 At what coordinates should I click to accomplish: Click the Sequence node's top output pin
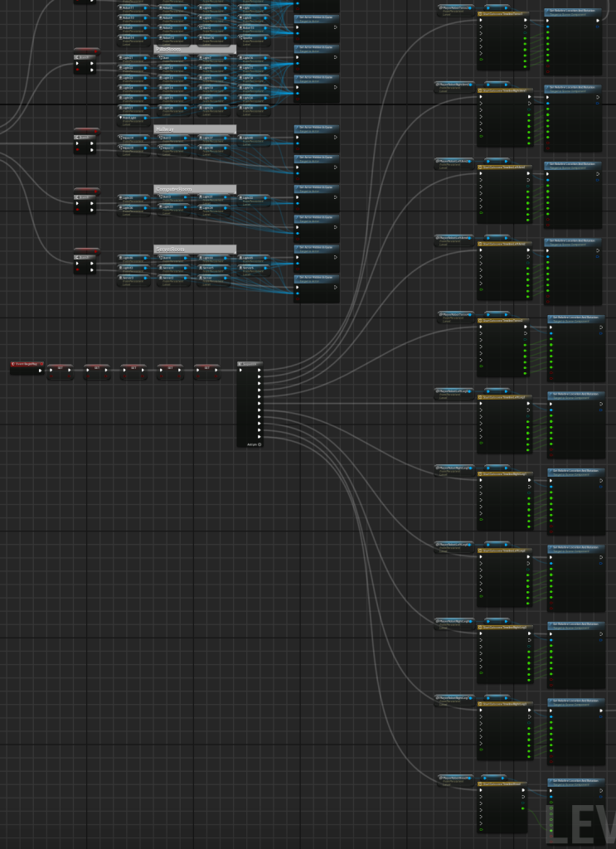(259, 371)
